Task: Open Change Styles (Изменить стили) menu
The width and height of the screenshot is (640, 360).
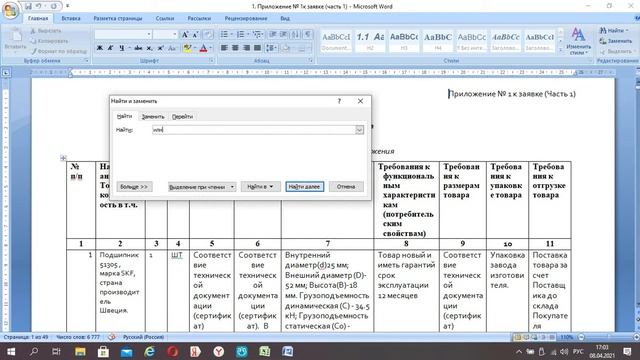Action: 578,41
